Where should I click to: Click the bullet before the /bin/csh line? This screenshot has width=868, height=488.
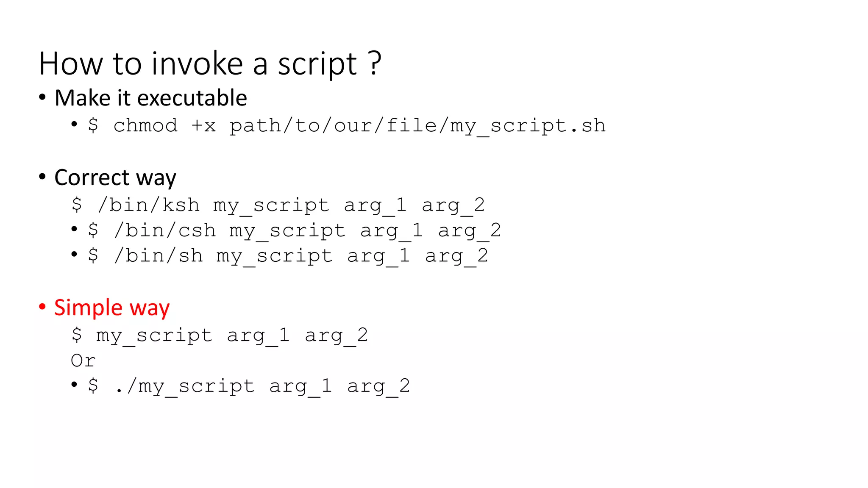(x=74, y=230)
